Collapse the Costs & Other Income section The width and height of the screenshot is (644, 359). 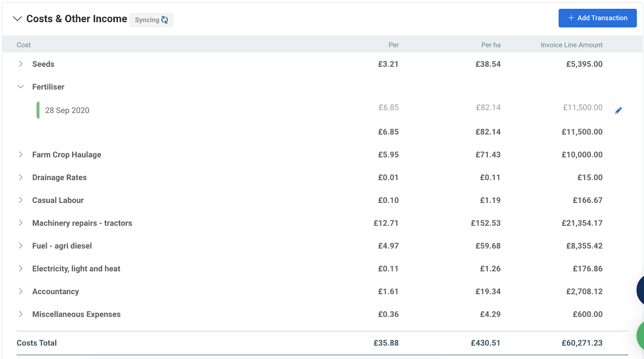pyautogui.click(x=17, y=19)
